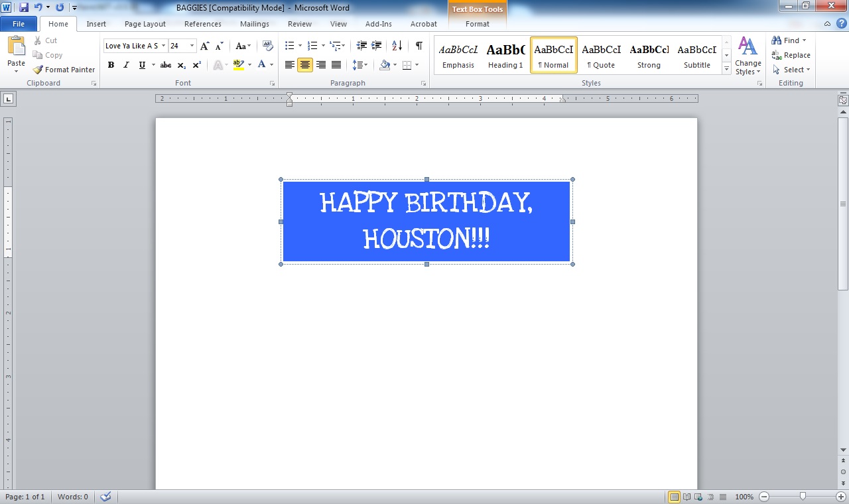
Task: Open the font size dropdown
Action: 192,46
